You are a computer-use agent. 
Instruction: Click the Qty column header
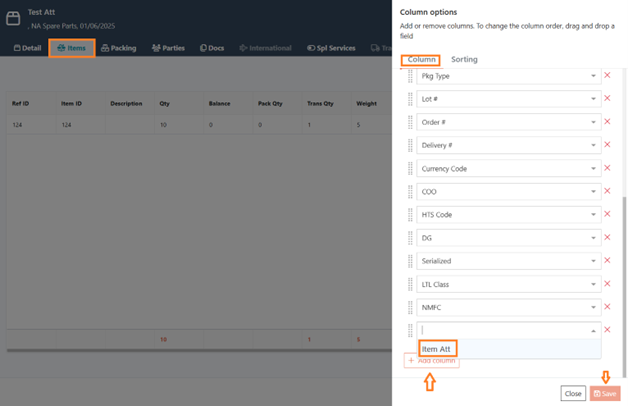pyautogui.click(x=164, y=103)
